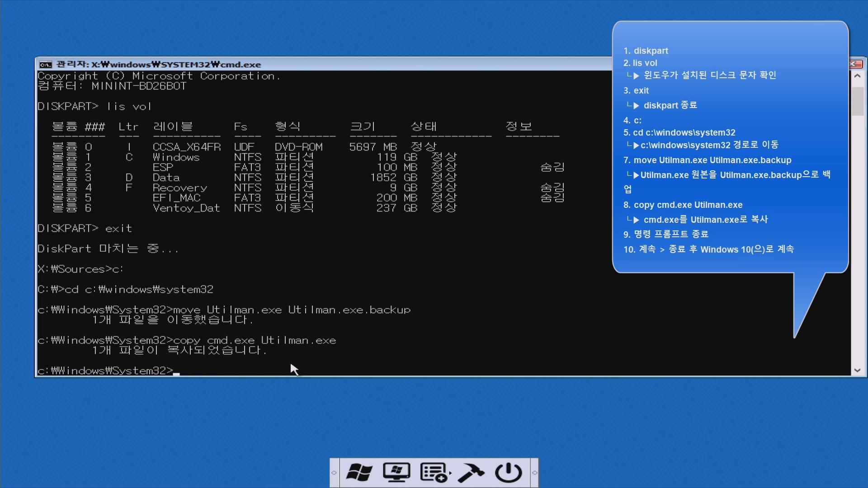The width and height of the screenshot is (868, 488).
Task: Close the cmd.exe window
Action: pos(854,64)
